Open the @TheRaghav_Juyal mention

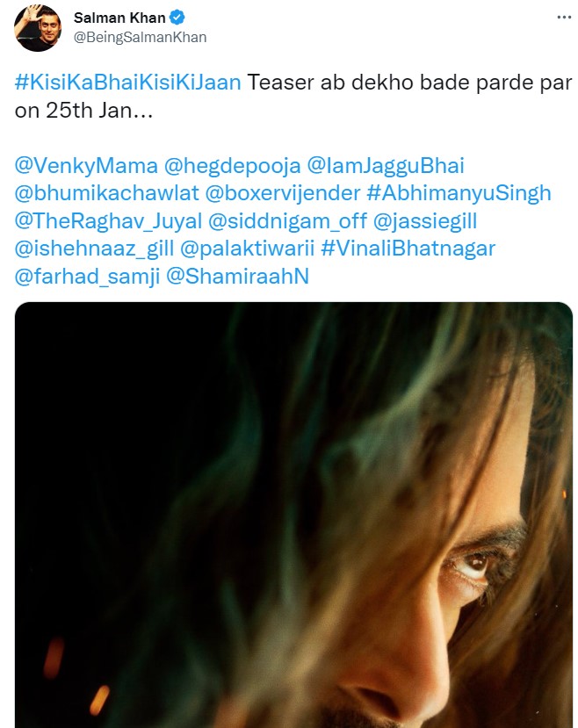point(109,221)
